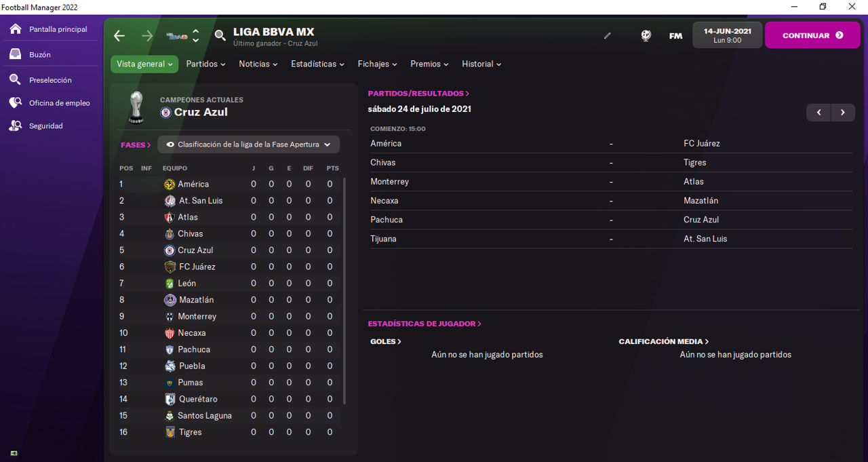Image resolution: width=868 pixels, height=462 pixels.
Task: Open the Goles stats link
Action: 386,342
